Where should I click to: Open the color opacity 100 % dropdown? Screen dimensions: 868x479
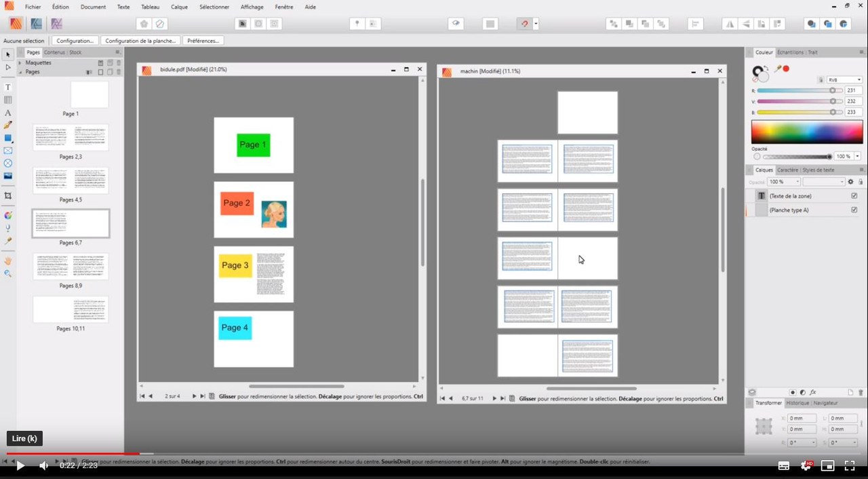(858, 157)
